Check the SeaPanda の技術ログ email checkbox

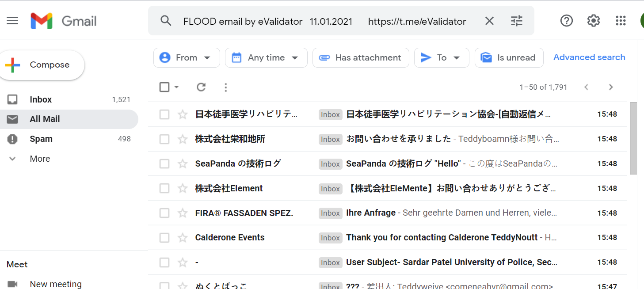164,164
